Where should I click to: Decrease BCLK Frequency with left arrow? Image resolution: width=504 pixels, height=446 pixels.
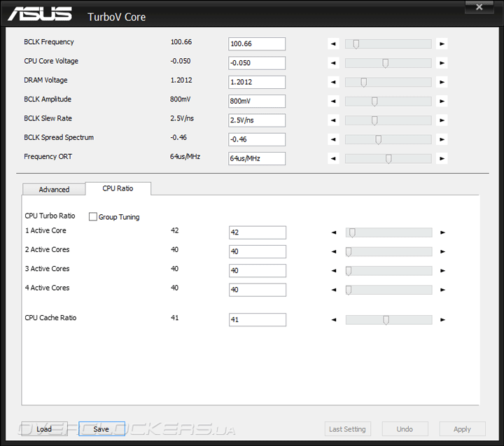tap(333, 43)
